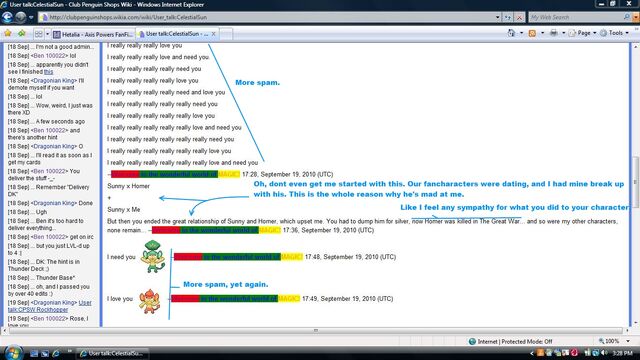Click the Add to Favorites icon
Screen dimensions: 640x360
pyautogui.click(x=22, y=33)
